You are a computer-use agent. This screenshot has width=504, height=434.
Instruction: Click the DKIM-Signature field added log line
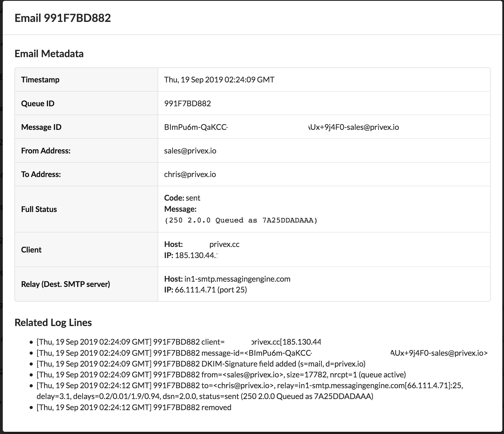(201, 364)
